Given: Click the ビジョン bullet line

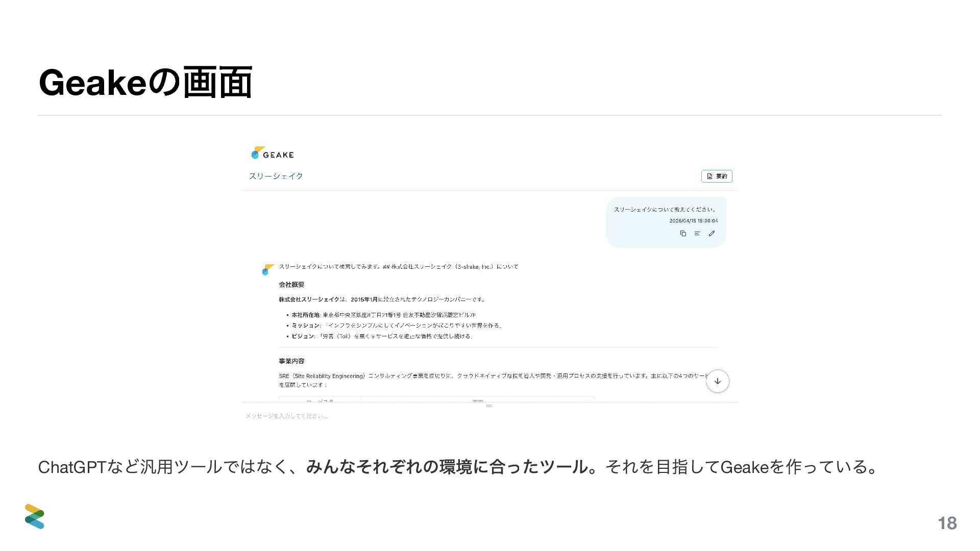Looking at the screenshot, I should click(x=381, y=336).
